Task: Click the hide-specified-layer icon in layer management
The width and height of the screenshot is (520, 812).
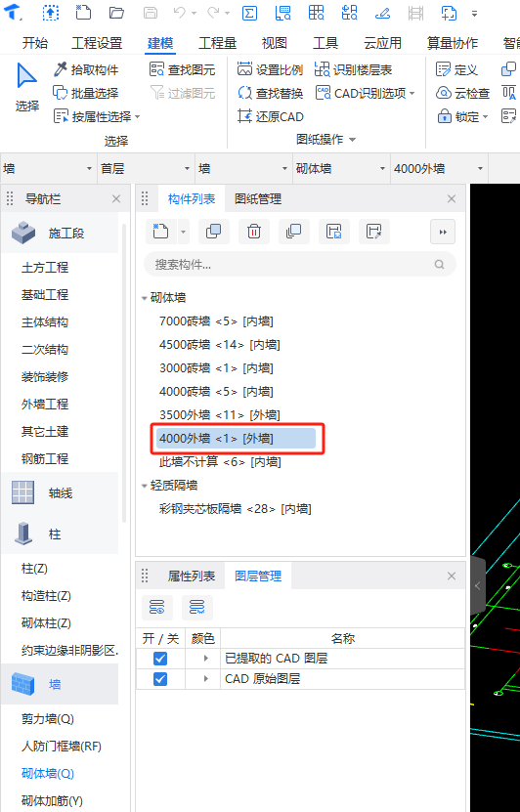Action: [x=196, y=608]
